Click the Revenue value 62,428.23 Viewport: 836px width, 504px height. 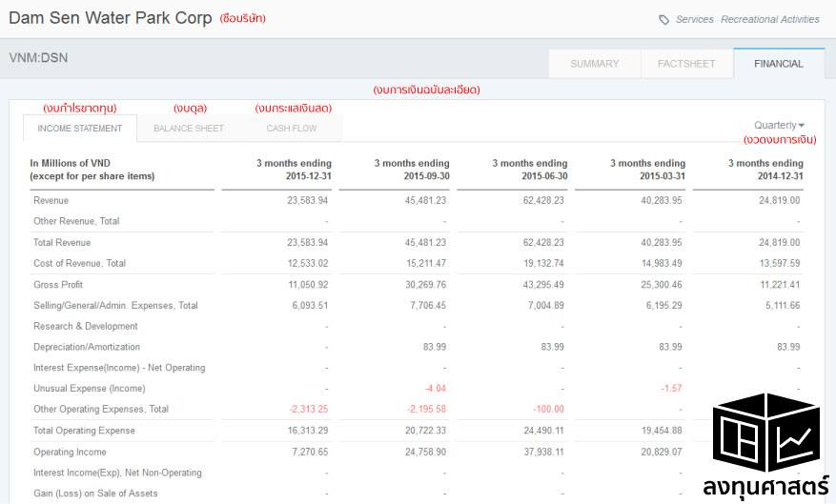543,200
